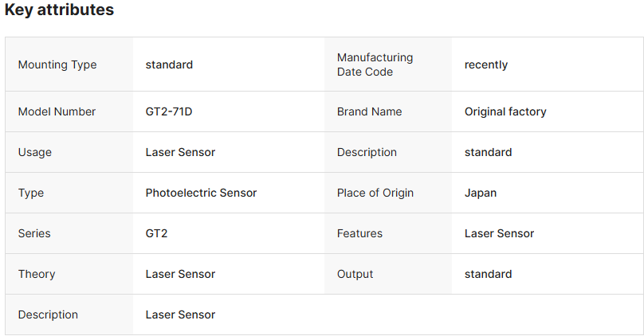
Task: Select the Features attribute label
Action: pos(359,233)
